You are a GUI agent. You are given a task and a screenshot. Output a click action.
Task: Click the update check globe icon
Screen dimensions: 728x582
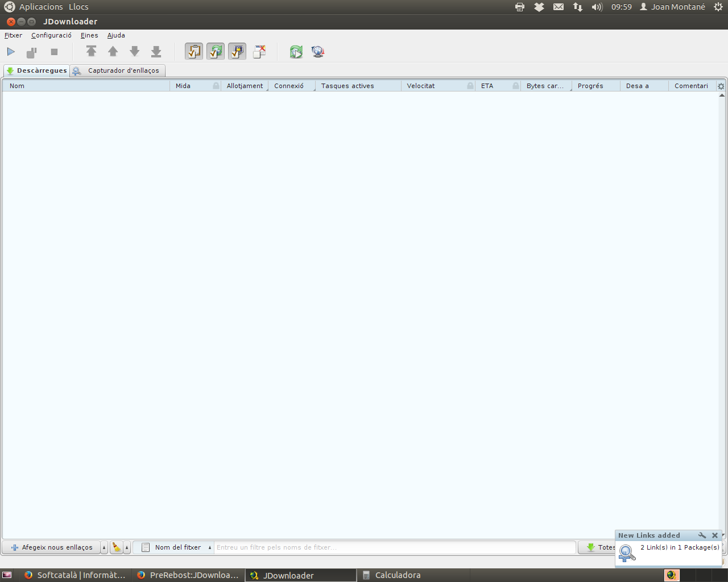318,52
